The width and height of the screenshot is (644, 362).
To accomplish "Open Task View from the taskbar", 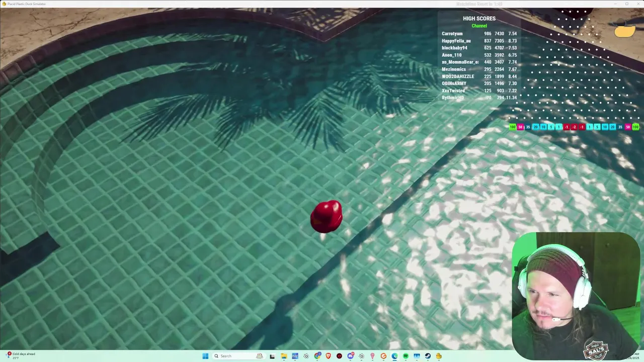I will coord(272,356).
